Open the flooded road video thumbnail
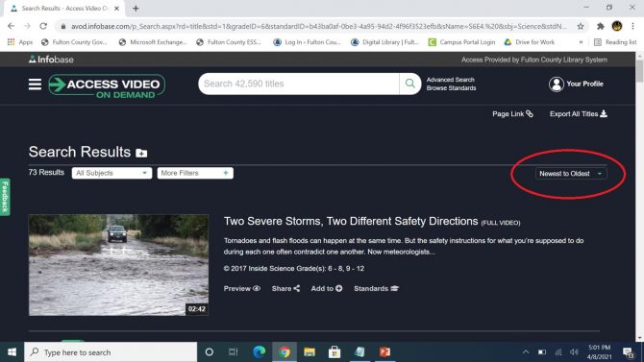Viewport: 644px width, 362px height. [x=118, y=265]
